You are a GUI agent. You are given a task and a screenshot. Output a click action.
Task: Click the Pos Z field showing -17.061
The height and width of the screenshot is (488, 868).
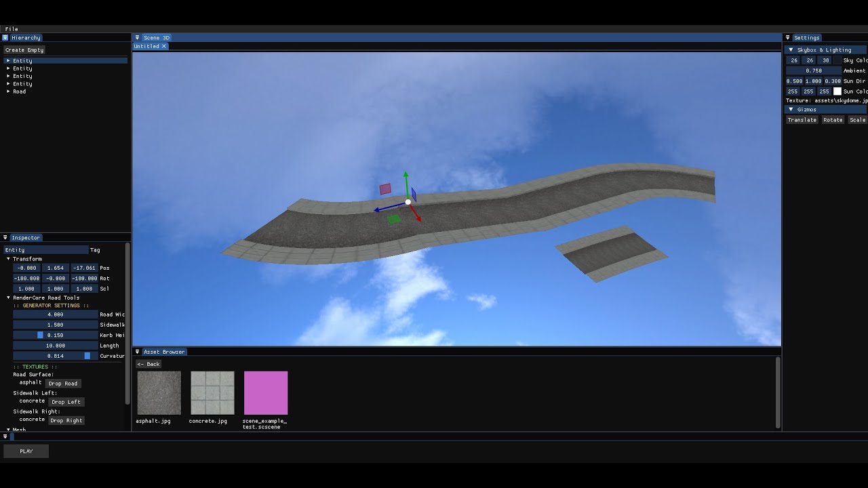click(x=84, y=268)
